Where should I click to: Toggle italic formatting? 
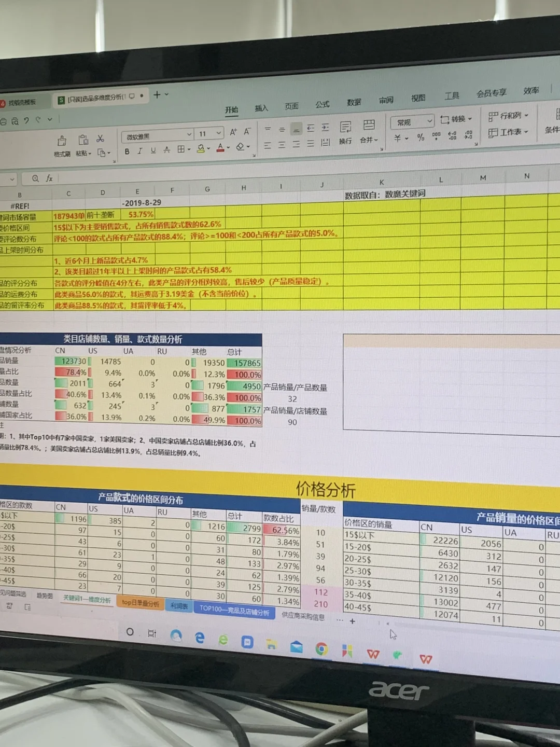(139, 151)
